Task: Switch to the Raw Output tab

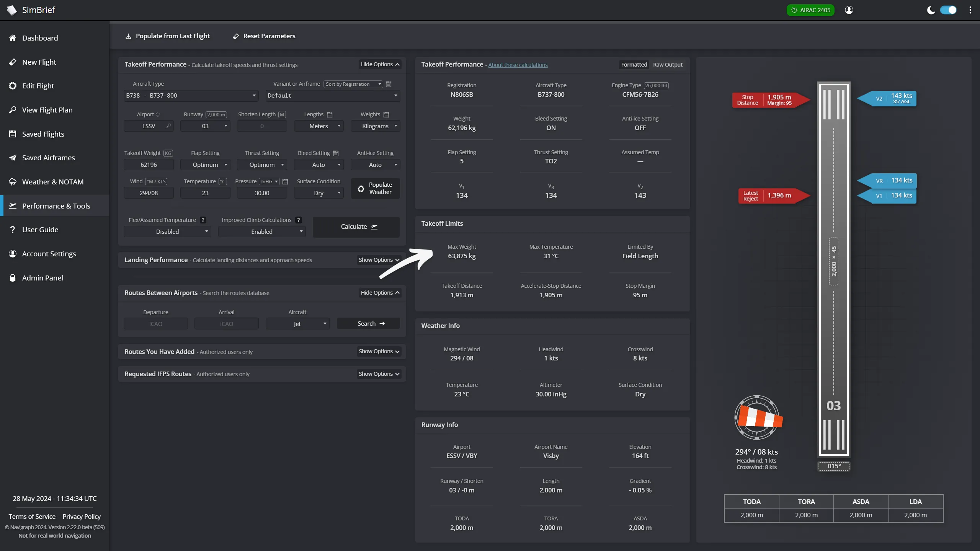Action: coord(668,64)
